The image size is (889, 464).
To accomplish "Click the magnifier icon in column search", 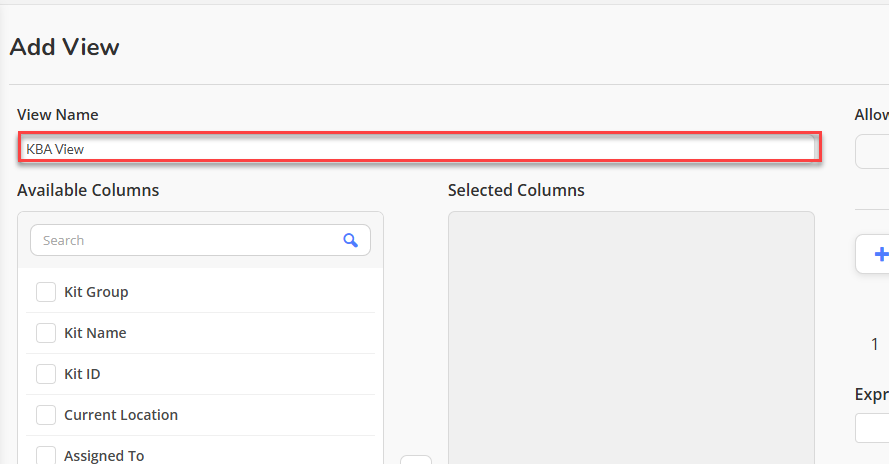I will (350, 240).
